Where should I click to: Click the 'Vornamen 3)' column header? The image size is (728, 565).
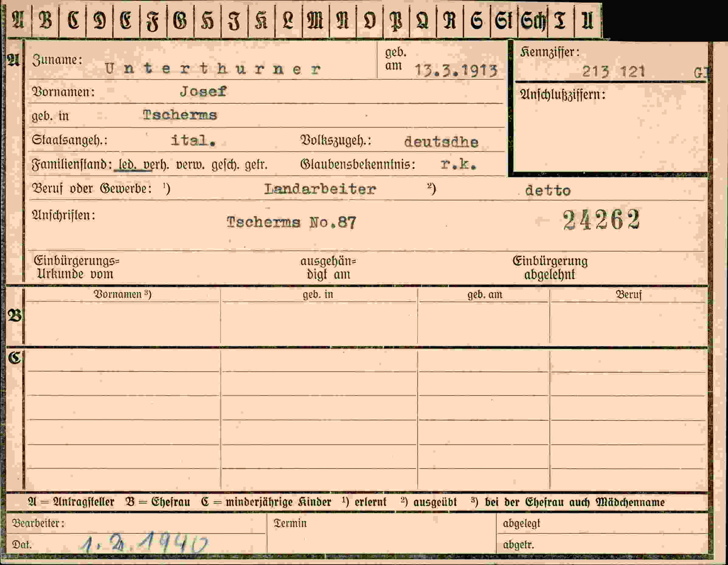click(122, 294)
